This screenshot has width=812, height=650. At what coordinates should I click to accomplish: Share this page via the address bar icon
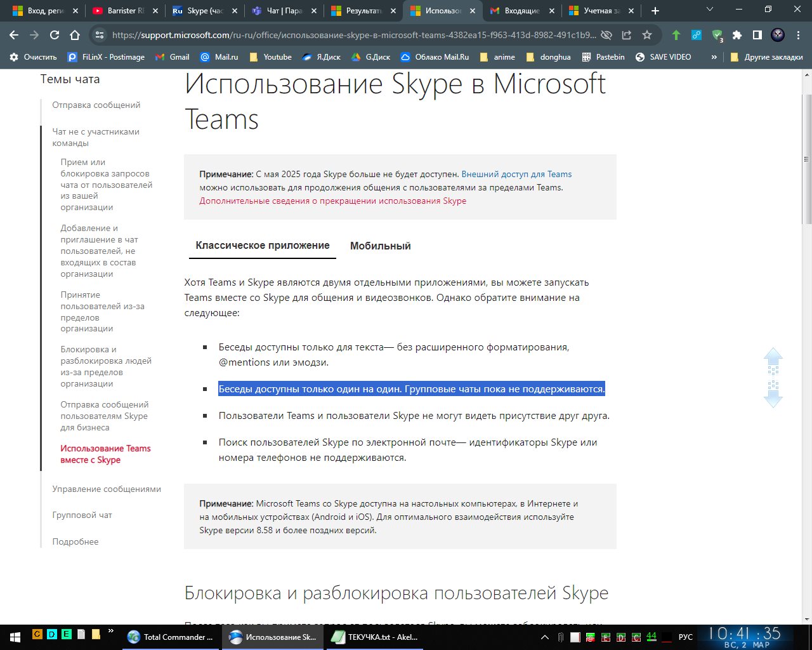tap(627, 35)
